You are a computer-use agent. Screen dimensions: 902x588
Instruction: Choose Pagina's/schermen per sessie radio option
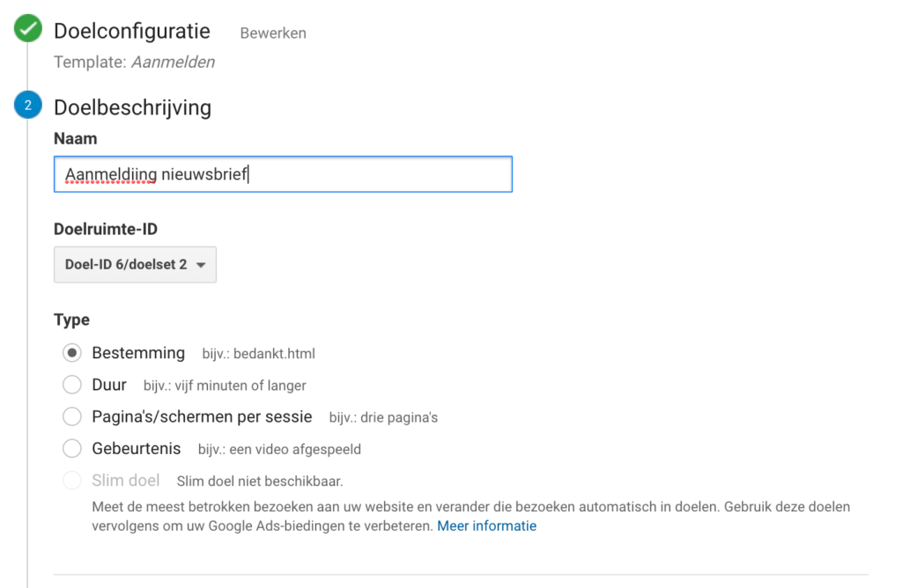pyautogui.click(x=72, y=416)
